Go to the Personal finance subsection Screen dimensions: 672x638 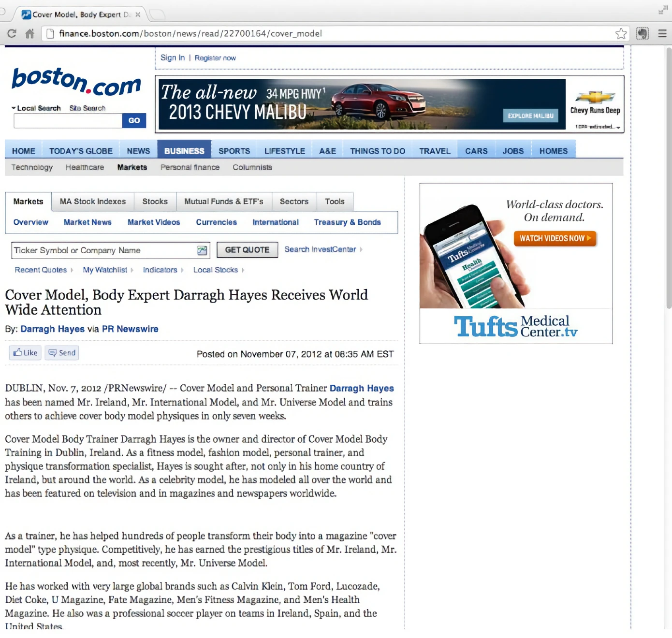tap(190, 167)
